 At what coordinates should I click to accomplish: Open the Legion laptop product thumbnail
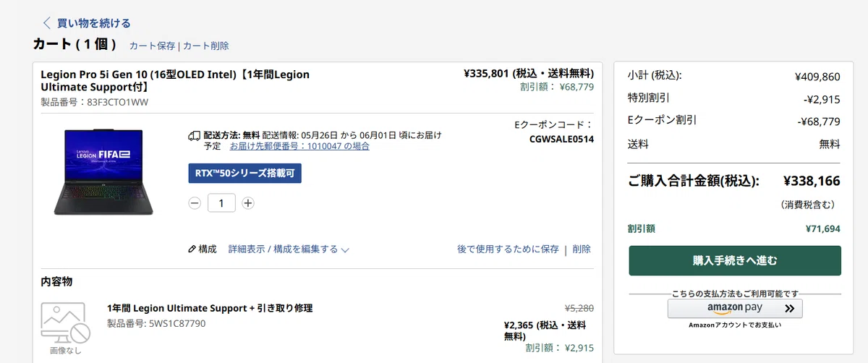(103, 172)
